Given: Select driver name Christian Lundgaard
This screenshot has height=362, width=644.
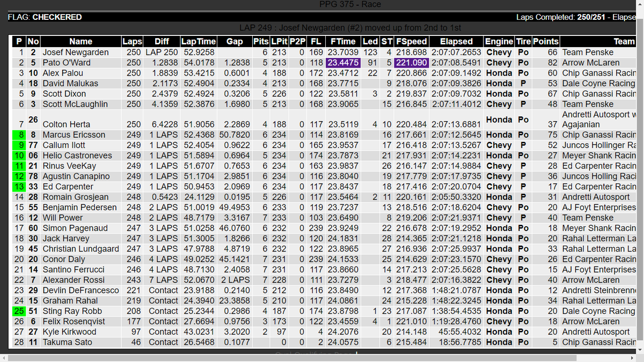Looking at the screenshot, I should (81, 249).
